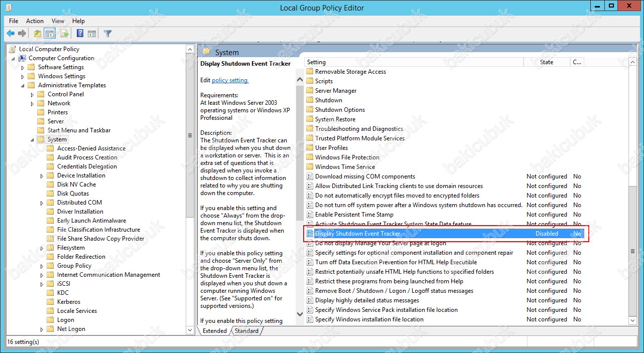The width and height of the screenshot is (644, 353).
Task: Click the Export List toolbar icon
Action: [x=64, y=34]
